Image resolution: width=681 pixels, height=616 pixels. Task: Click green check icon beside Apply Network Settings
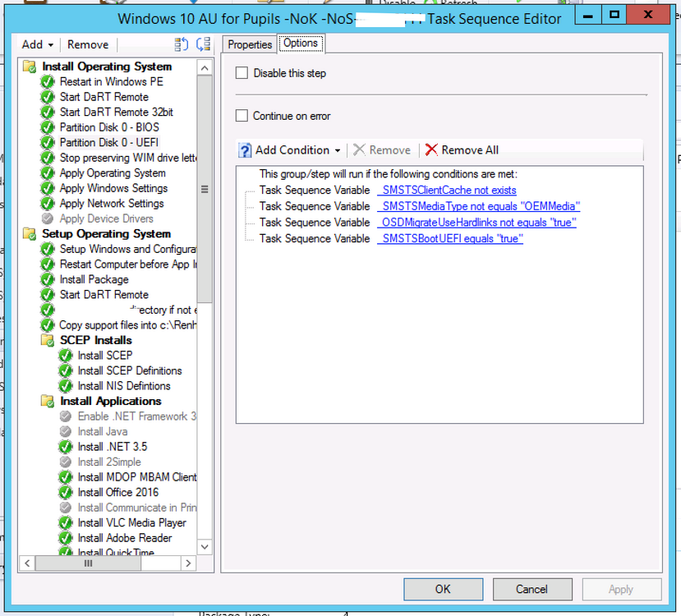[48, 203]
